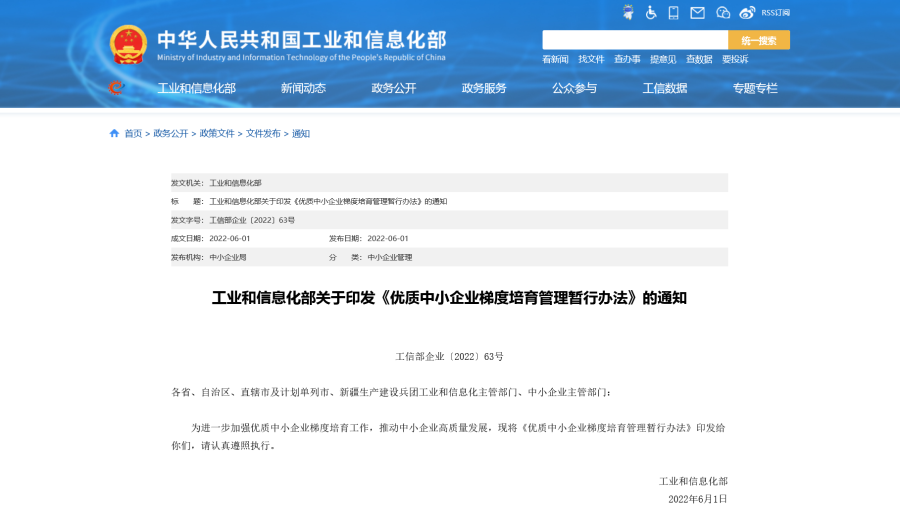This screenshot has height=506, width=900.
Task: Open 工业和信息化部 navigation menu
Action: 196,88
